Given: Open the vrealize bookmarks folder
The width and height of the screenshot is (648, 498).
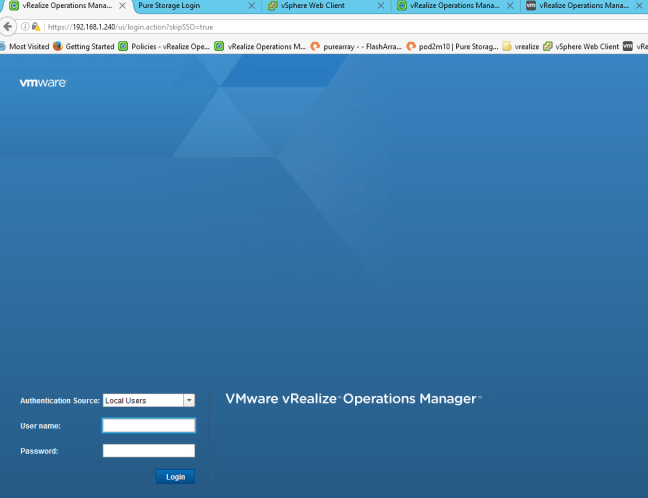Looking at the screenshot, I should 520,46.
